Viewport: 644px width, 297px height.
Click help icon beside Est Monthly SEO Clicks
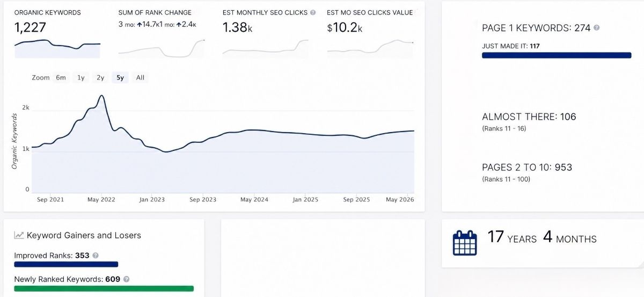click(313, 12)
